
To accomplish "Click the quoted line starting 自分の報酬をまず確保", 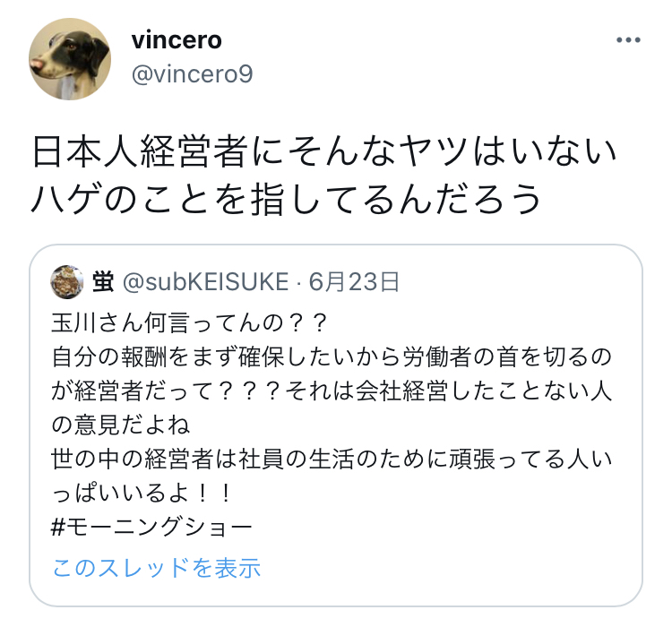I will 332,357.
